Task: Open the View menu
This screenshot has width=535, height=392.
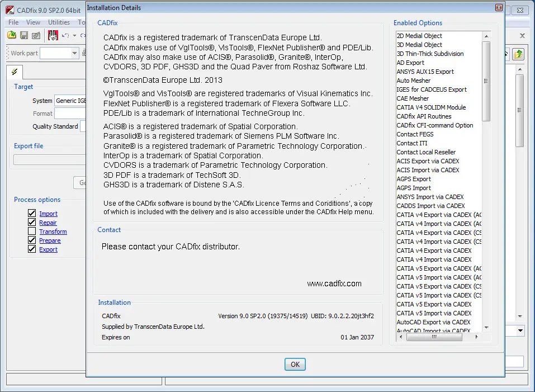Action: point(33,22)
